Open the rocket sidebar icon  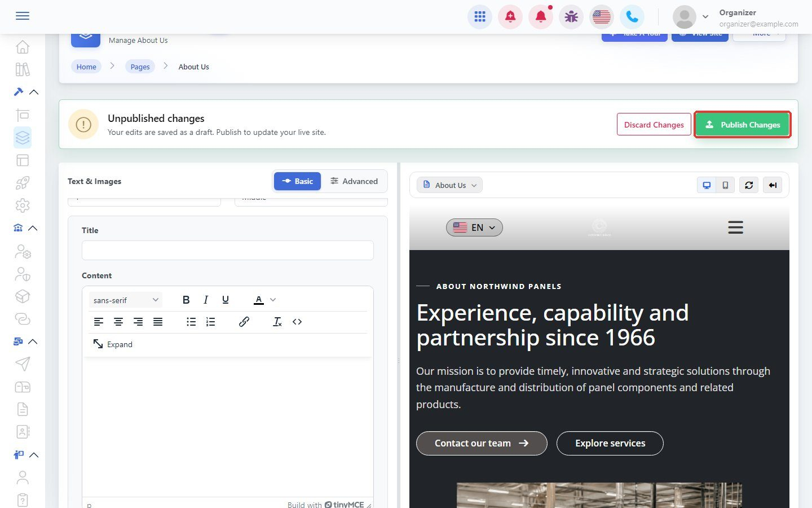tap(23, 183)
